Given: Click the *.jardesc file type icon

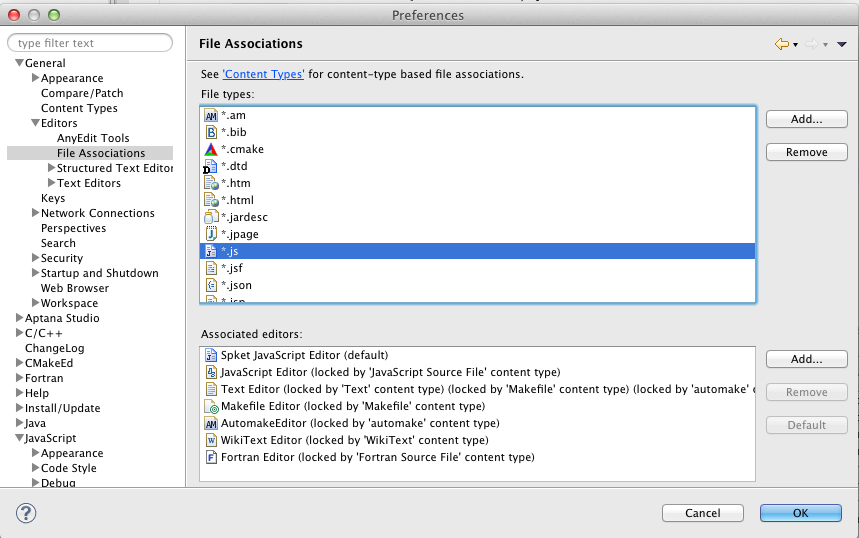Looking at the screenshot, I should [x=211, y=217].
